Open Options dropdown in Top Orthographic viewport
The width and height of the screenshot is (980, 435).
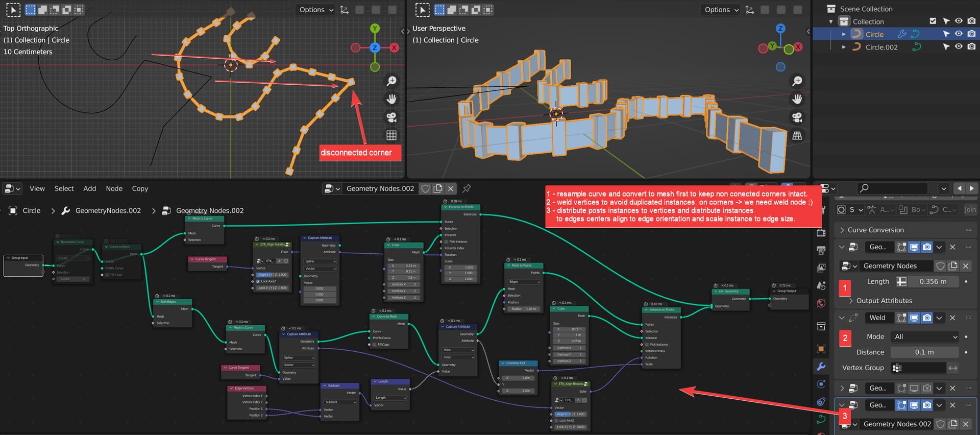[x=314, y=10]
